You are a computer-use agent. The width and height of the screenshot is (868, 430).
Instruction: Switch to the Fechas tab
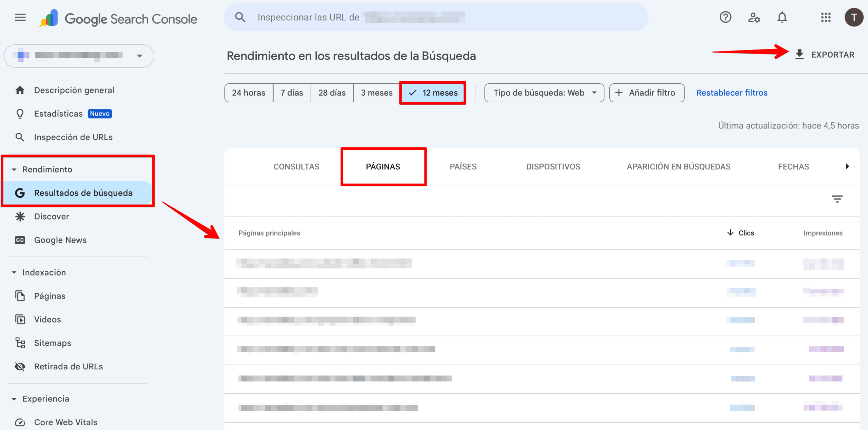click(793, 167)
